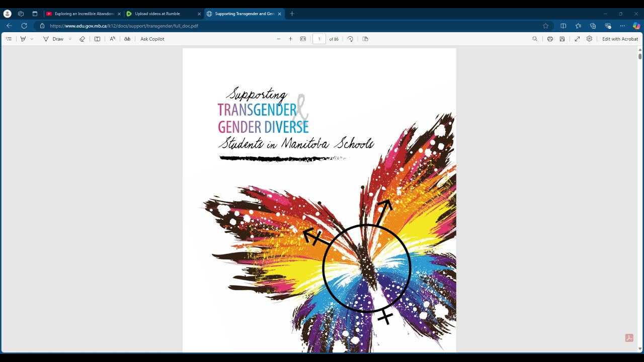Click the scrollbar up arrow
This screenshot has height=362, width=644.
pyautogui.click(x=640, y=50)
